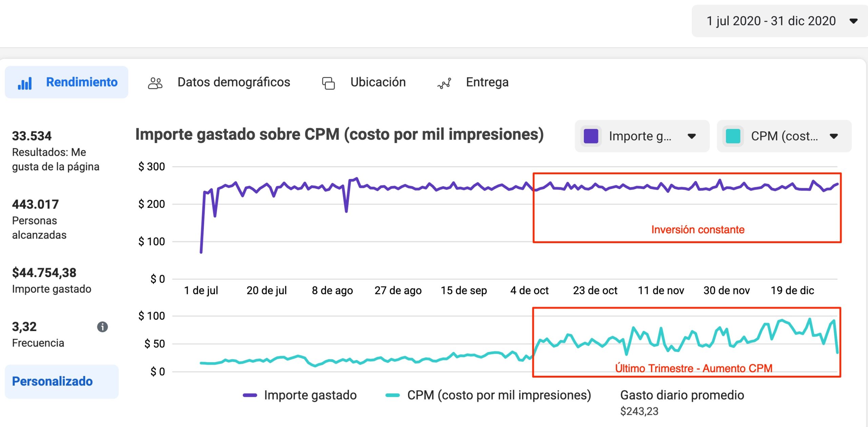Click the teal color swatch in CPM selector

(733, 136)
